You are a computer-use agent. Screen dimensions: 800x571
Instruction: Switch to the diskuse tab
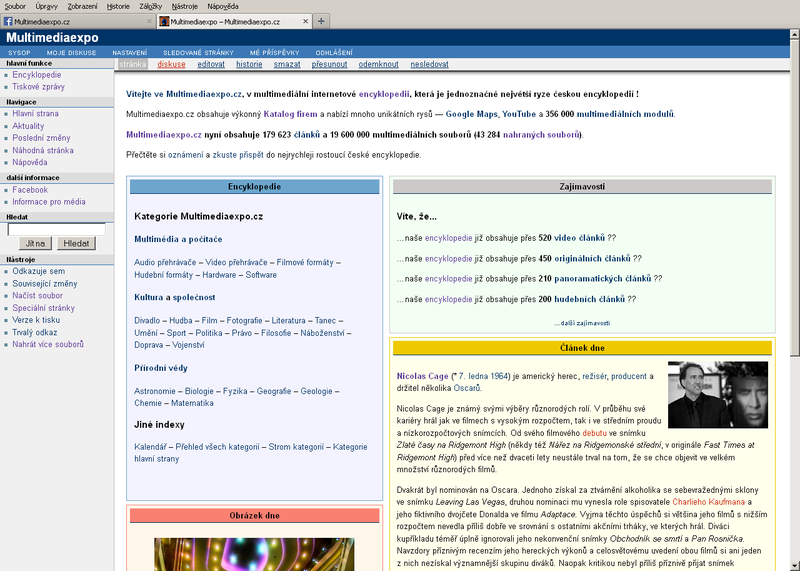click(x=171, y=64)
